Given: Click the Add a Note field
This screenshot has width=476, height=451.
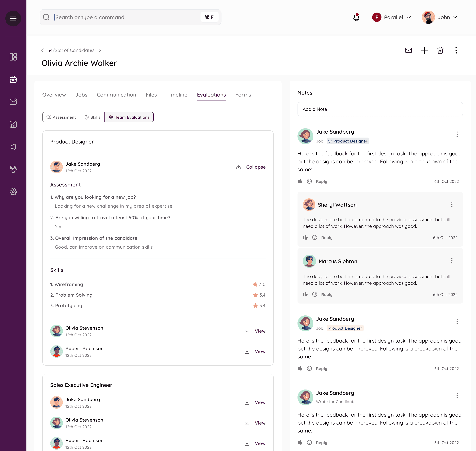Looking at the screenshot, I should point(380,109).
